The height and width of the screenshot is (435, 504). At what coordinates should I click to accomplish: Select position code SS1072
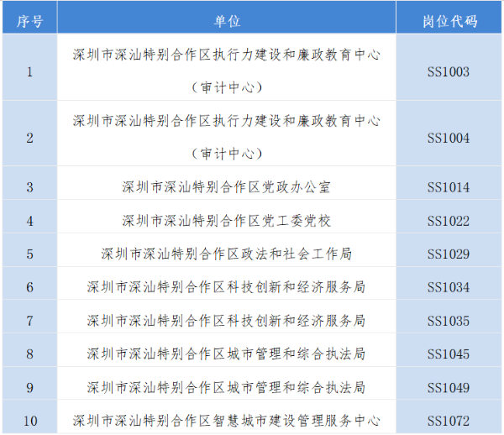[449, 421]
